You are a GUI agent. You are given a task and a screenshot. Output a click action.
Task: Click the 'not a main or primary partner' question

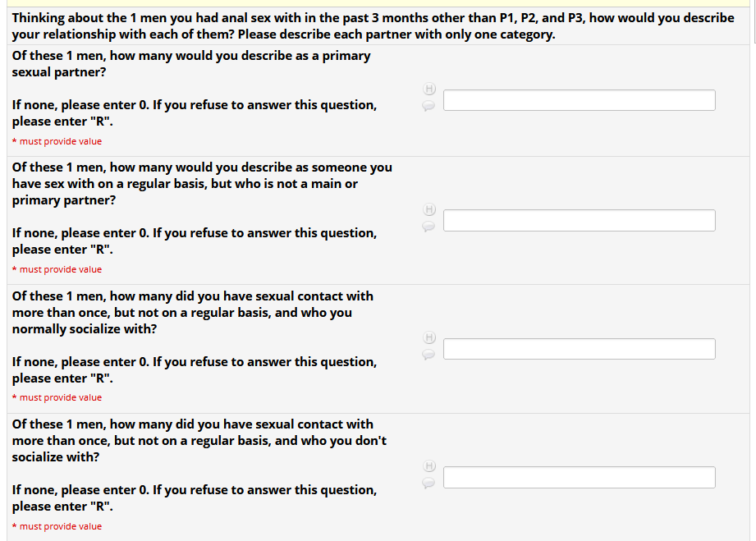click(202, 184)
